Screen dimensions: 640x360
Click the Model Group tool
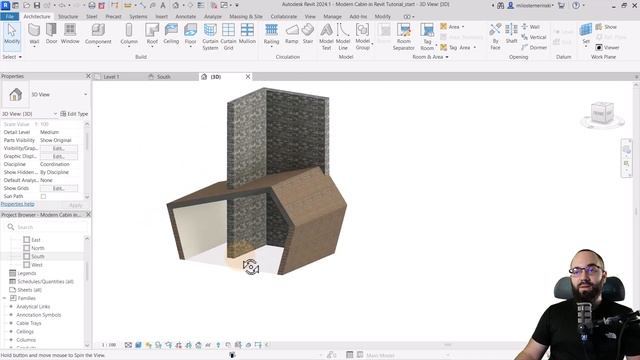point(362,37)
